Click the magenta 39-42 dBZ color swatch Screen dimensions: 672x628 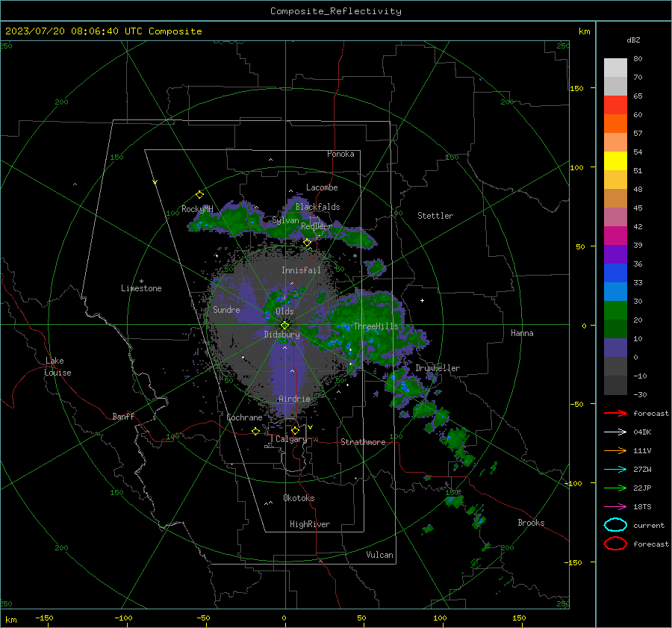coord(615,235)
